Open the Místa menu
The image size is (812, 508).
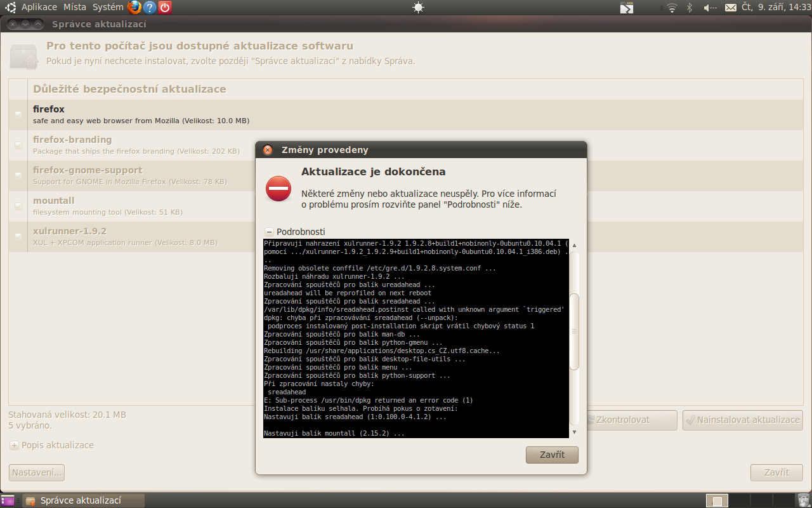pos(75,8)
